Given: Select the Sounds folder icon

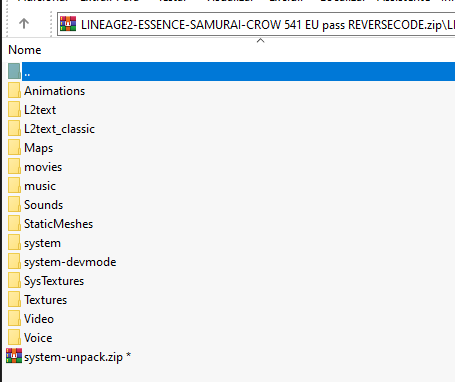Looking at the screenshot, I should click(14, 205).
